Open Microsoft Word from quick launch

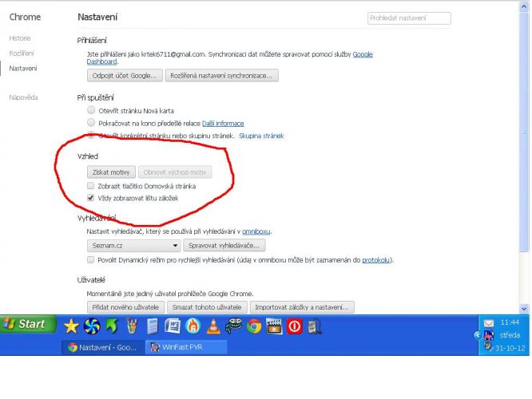point(173,327)
